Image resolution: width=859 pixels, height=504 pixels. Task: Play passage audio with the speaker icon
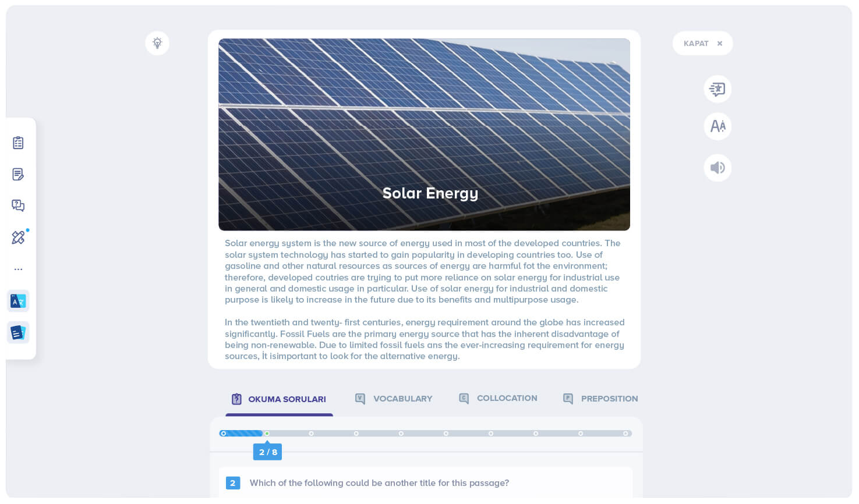click(717, 168)
